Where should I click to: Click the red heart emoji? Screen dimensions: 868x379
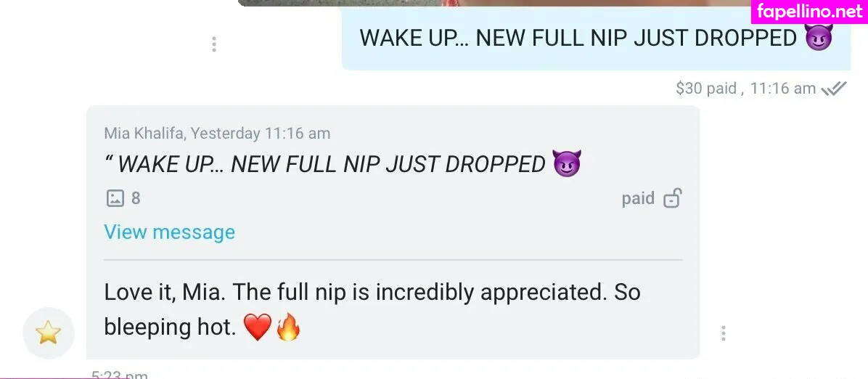(x=258, y=327)
